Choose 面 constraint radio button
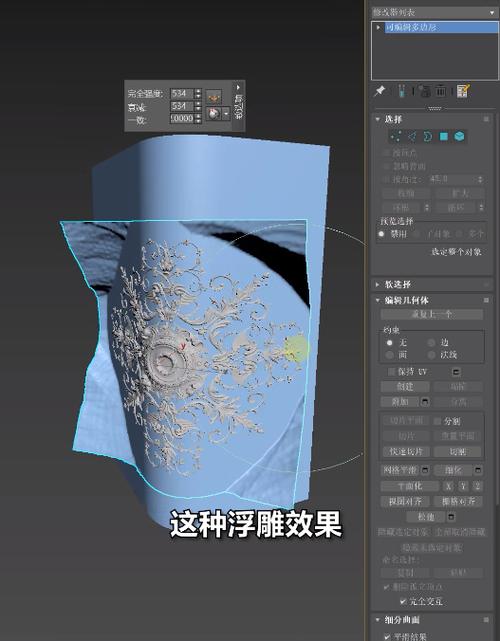Viewport: 500px width, 641px height. 390,355
